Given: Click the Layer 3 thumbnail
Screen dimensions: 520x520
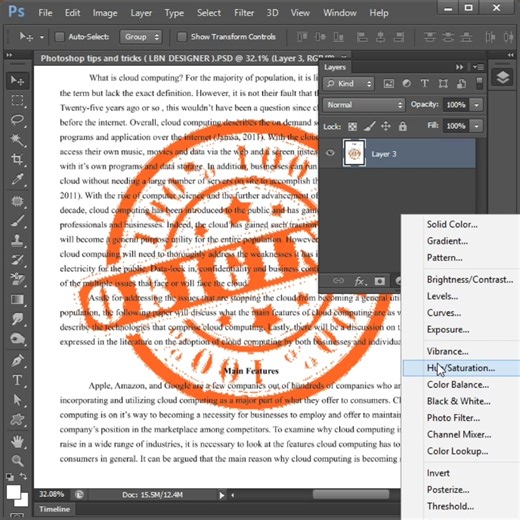Looking at the screenshot, I should [x=354, y=153].
